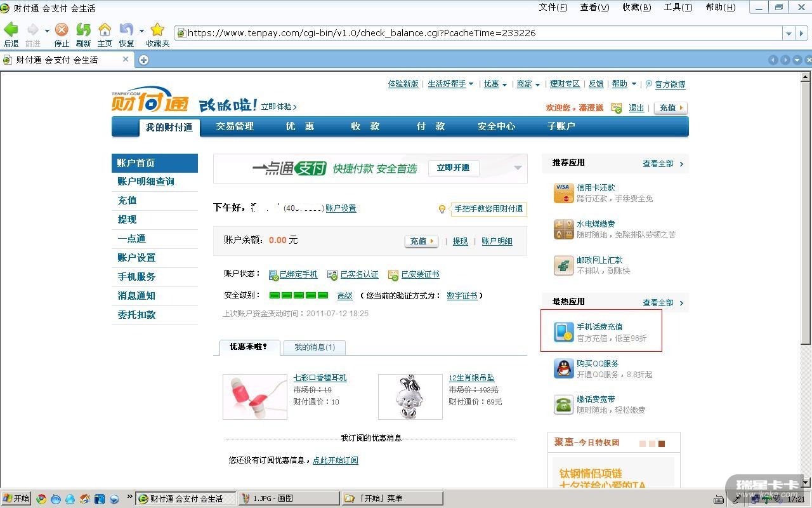Click the 提现 link beside the account balance
Screen dimensions: 812x508
pyautogui.click(x=460, y=241)
